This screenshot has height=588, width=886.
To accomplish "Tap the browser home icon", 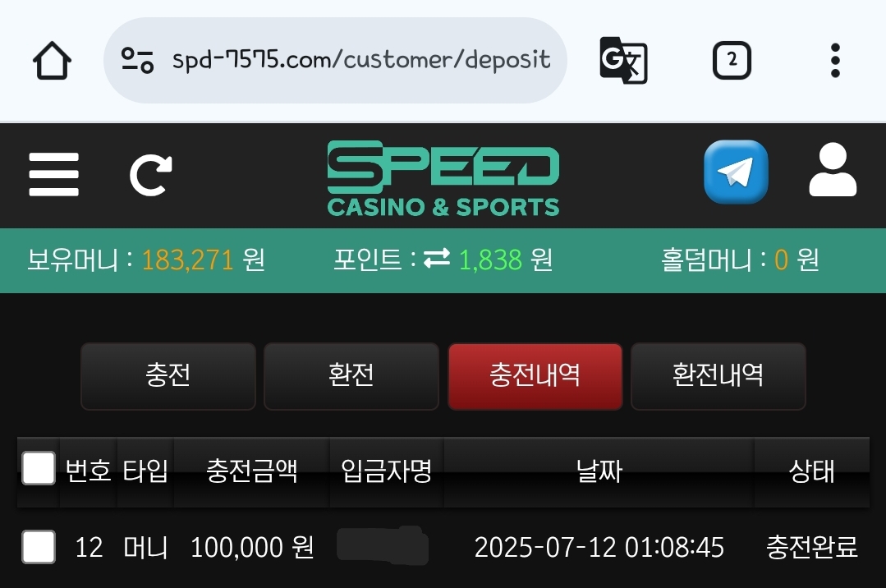I will [x=52, y=60].
